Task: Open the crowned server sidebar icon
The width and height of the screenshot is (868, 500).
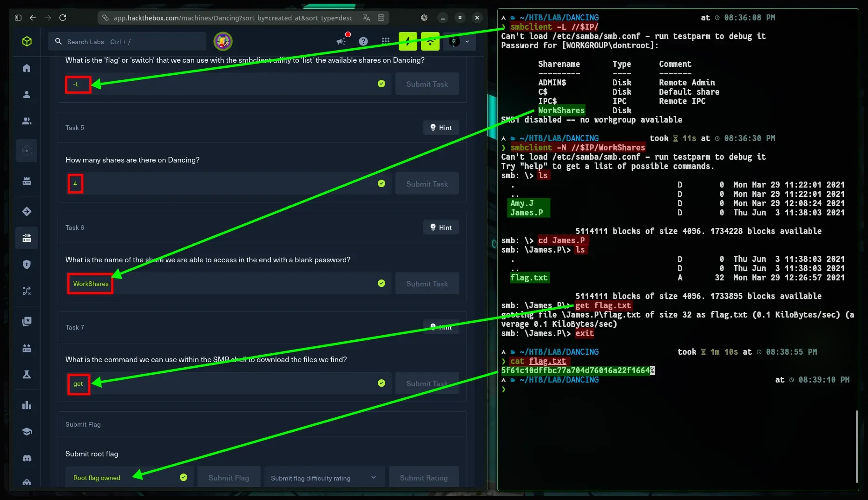Action: pos(27,181)
